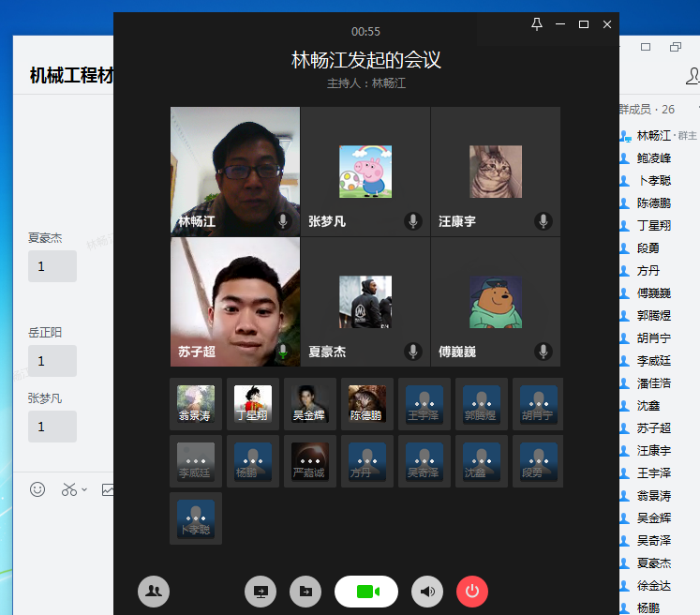Click the input box under 岳正阳
Image resolution: width=700 pixels, height=615 pixels.
52,361
